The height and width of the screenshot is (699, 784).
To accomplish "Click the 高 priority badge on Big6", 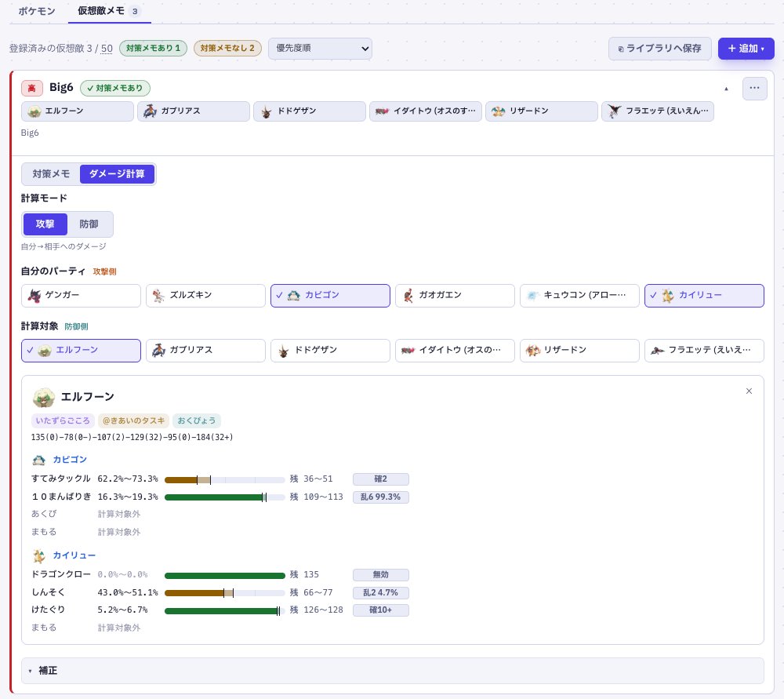I will click(x=31, y=88).
